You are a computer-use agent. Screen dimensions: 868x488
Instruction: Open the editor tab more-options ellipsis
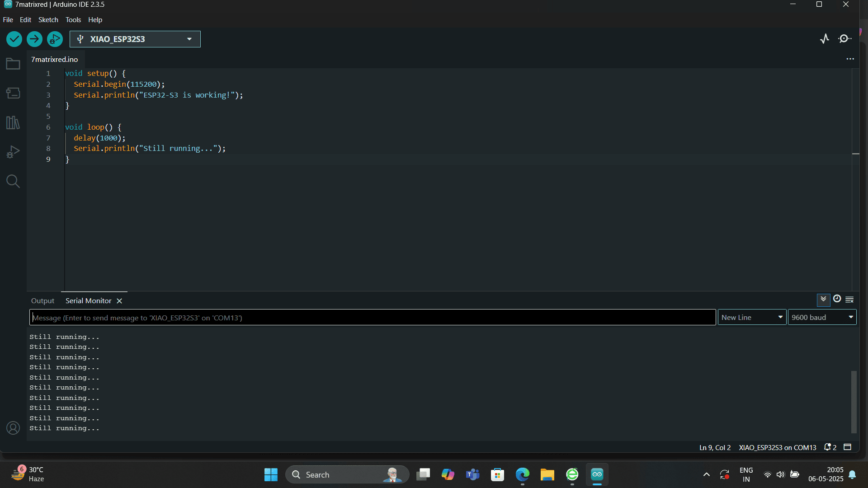[850, 59]
